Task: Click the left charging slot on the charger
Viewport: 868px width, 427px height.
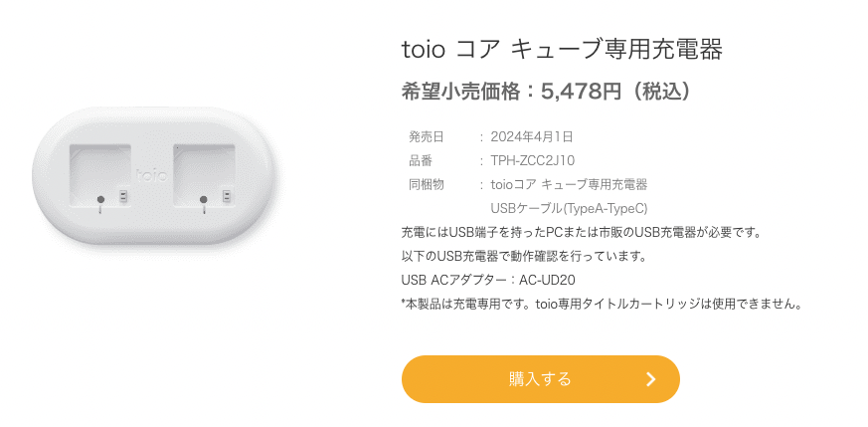Action: (x=100, y=175)
